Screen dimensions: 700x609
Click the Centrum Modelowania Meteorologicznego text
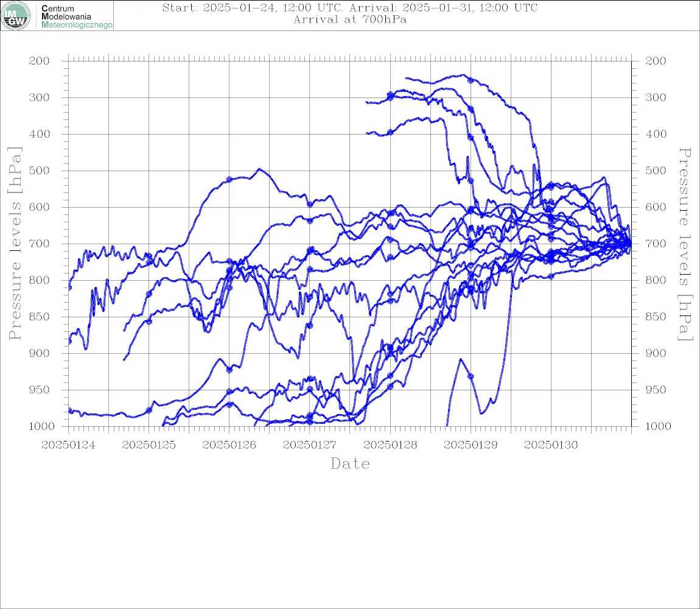pyautogui.click(x=77, y=16)
